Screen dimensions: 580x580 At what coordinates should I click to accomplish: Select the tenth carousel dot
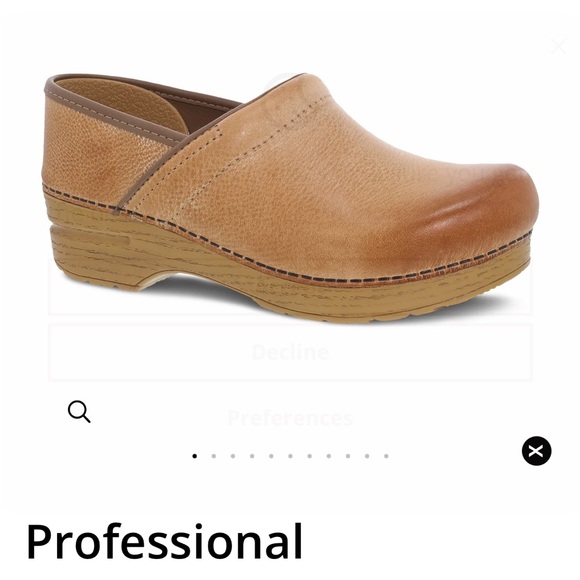click(367, 456)
